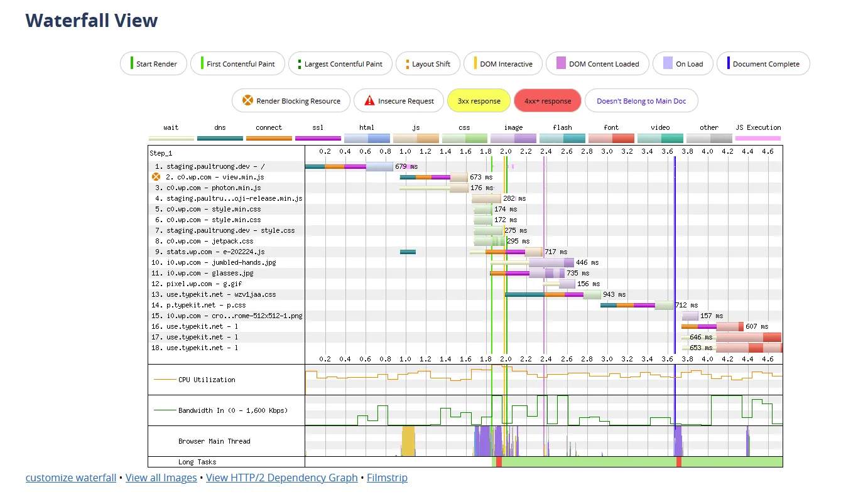Click the waterfall bar for request 10 (446 ms)

(x=533, y=262)
